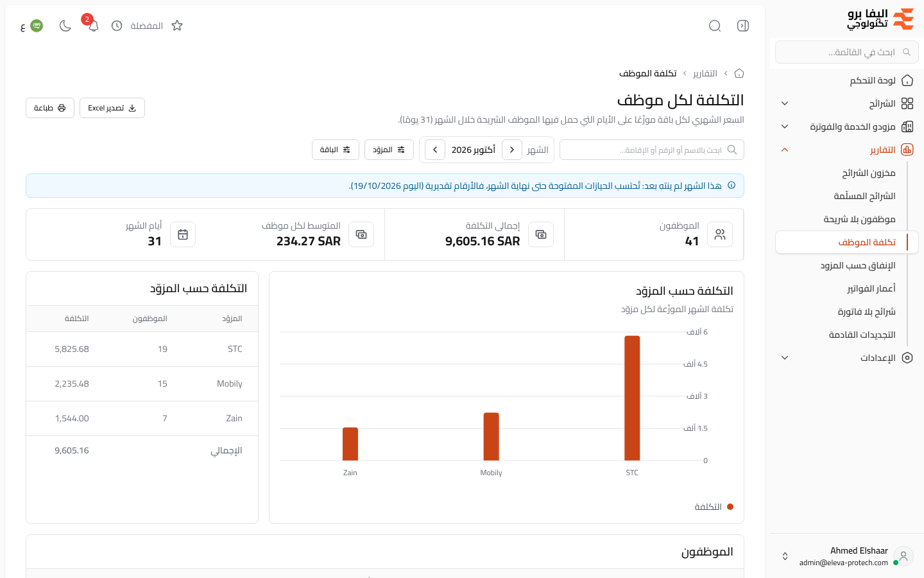Screen dimensions: 924x578
Task: Open موظفون بلا شريحة report
Action: [859, 219]
